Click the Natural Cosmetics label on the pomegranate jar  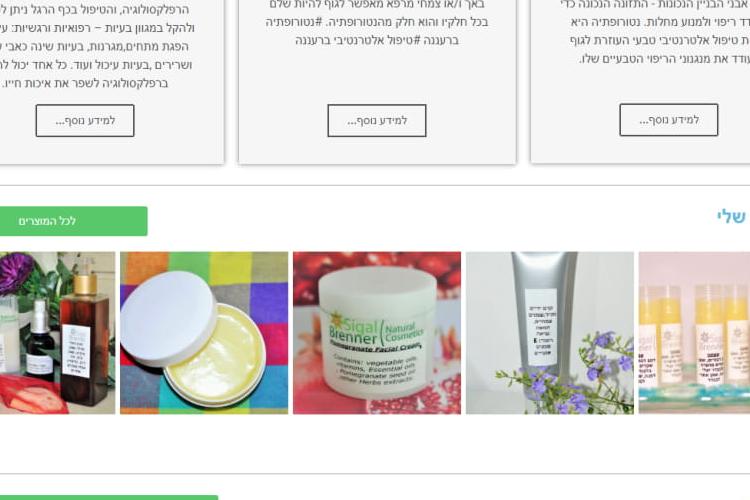[403, 333]
